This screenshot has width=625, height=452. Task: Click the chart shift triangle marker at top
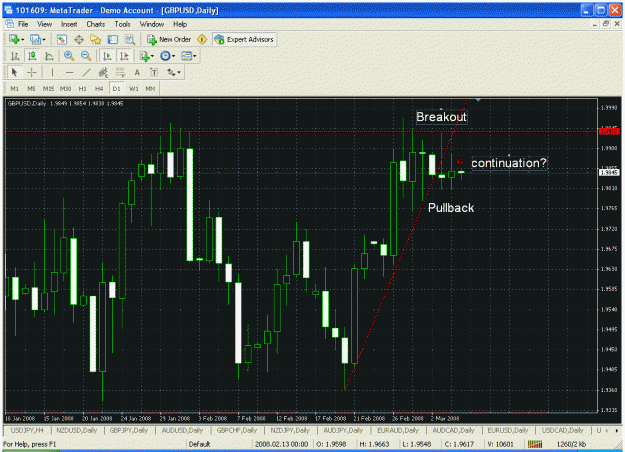tap(478, 100)
